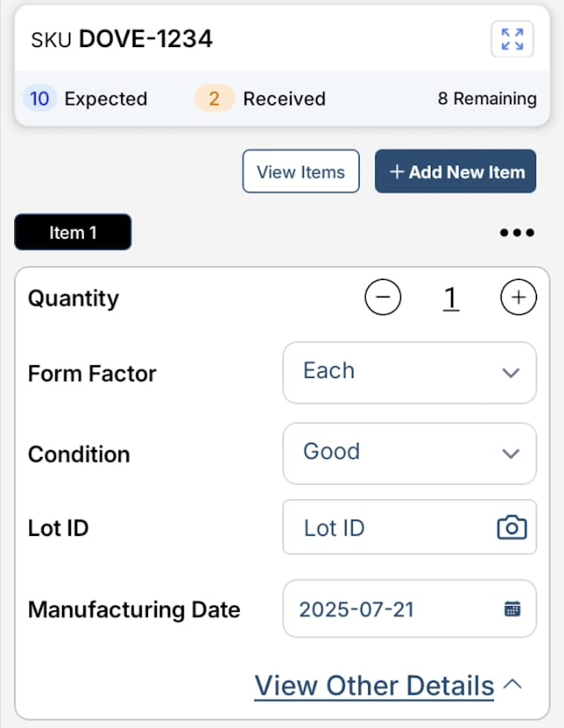The height and width of the screenshot is (728, 564).
Task: Click the 2 Received count badge
Action: 214,99
